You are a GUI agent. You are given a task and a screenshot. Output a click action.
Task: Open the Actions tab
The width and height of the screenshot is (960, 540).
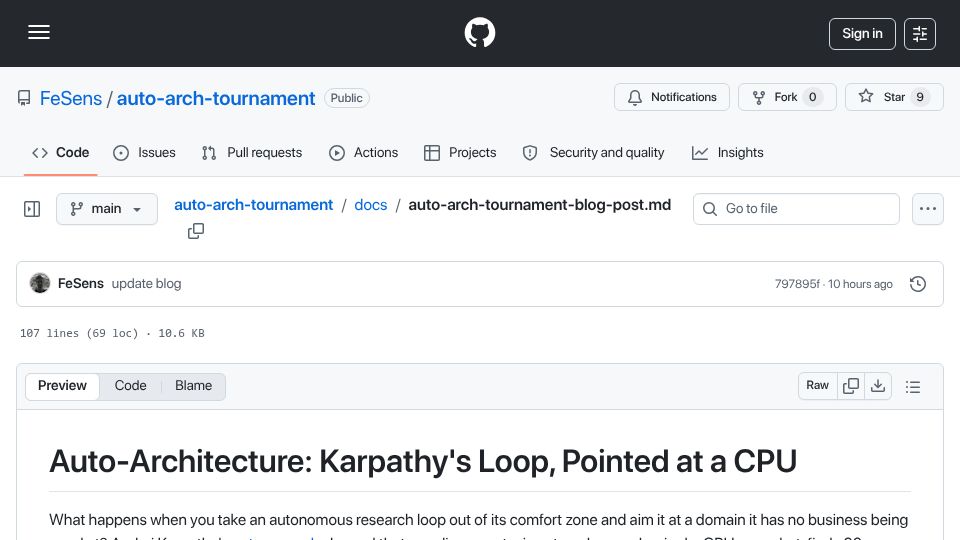[364, 152]
